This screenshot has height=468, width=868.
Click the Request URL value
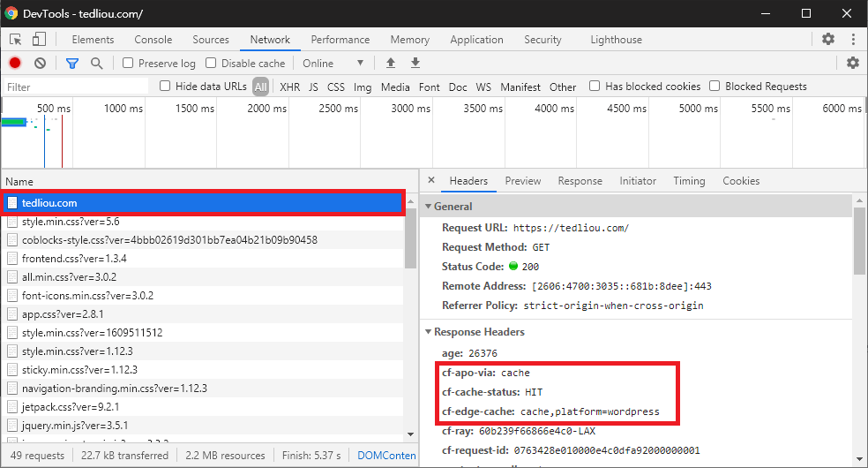(x=571, y=228)
